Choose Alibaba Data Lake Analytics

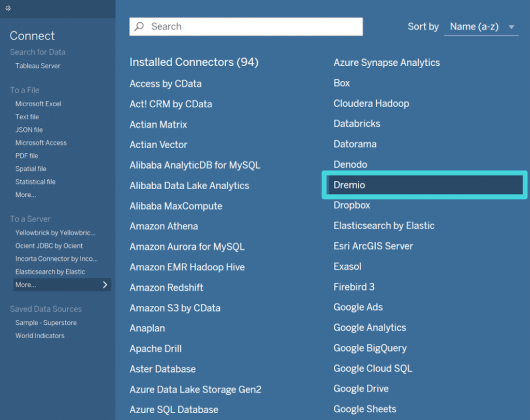coord(189,185)
